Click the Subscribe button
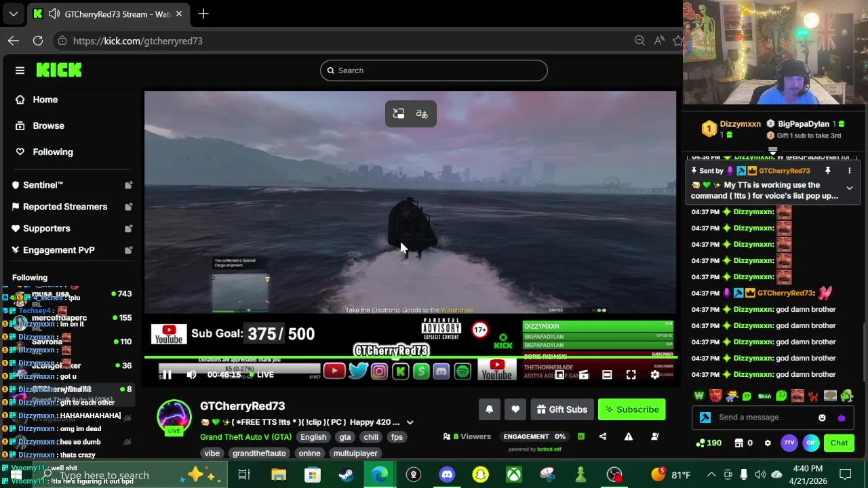This screenshot has width=868, height=488. [x=632, y=409]
